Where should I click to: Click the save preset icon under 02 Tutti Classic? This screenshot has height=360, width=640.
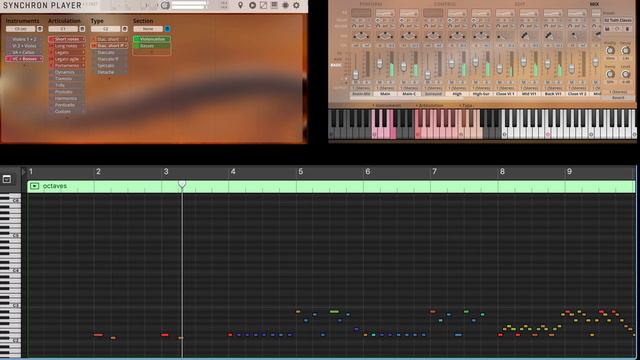coord(607,29)
